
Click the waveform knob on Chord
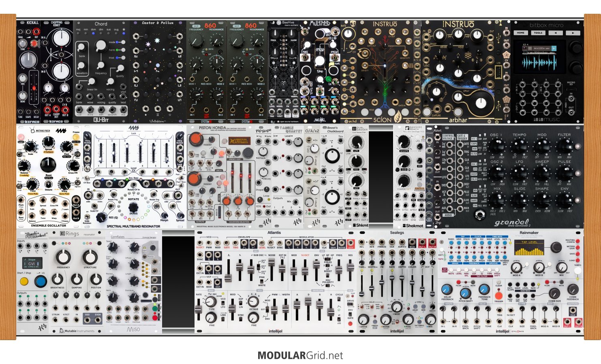tap(81, 65)
